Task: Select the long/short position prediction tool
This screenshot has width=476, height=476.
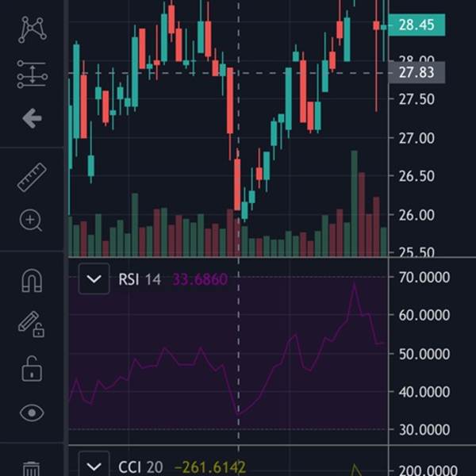Action: click(x=33, y=74)
